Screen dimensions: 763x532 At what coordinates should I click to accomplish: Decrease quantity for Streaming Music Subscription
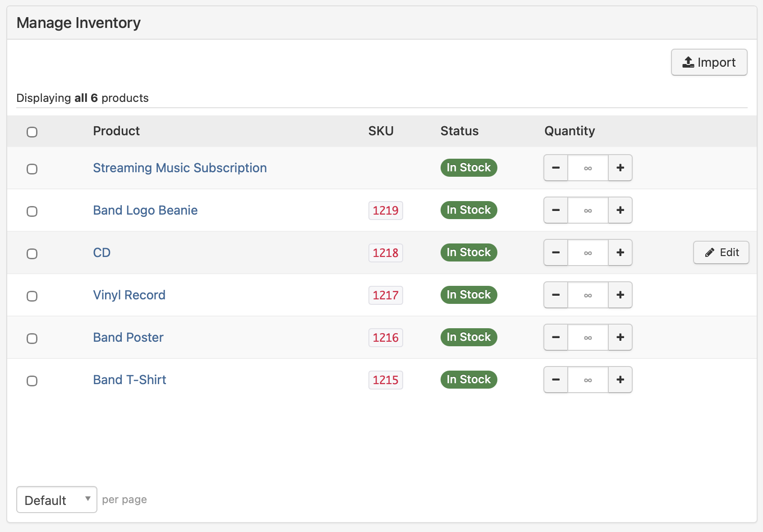[x=556, y=168]
